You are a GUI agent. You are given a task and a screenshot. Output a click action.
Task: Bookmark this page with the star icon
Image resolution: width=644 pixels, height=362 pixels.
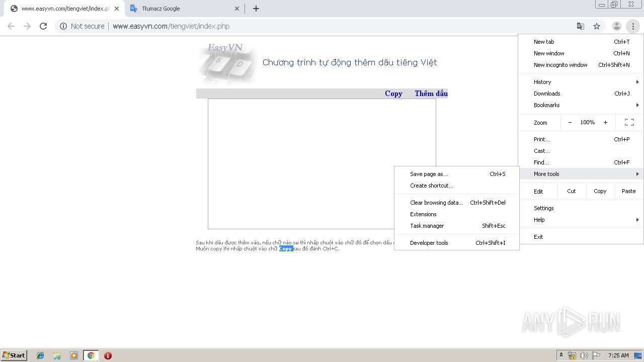click(x=597, y=26)
